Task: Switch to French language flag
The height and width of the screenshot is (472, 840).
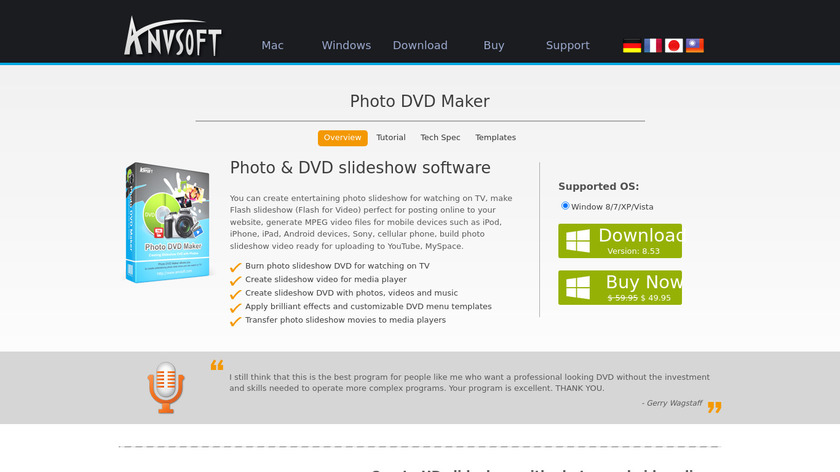Action: pyautogui.click(x=652, y=46)
